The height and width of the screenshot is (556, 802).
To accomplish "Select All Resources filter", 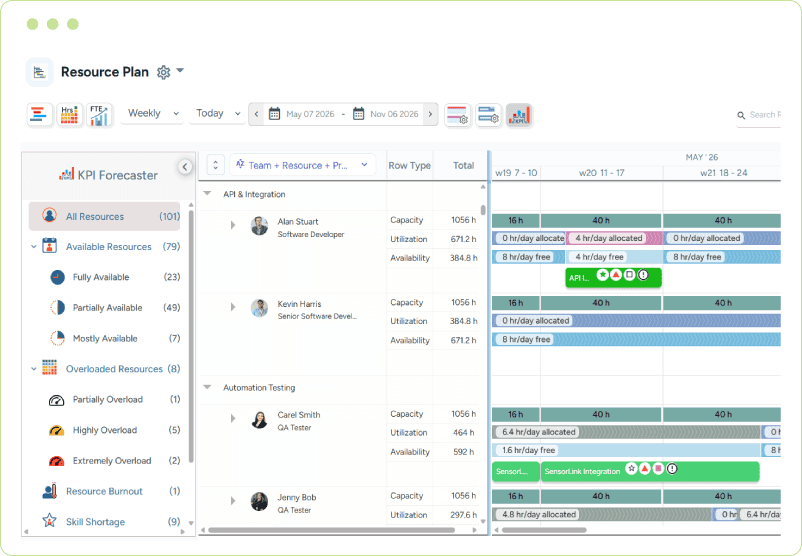I will [104, 216].
